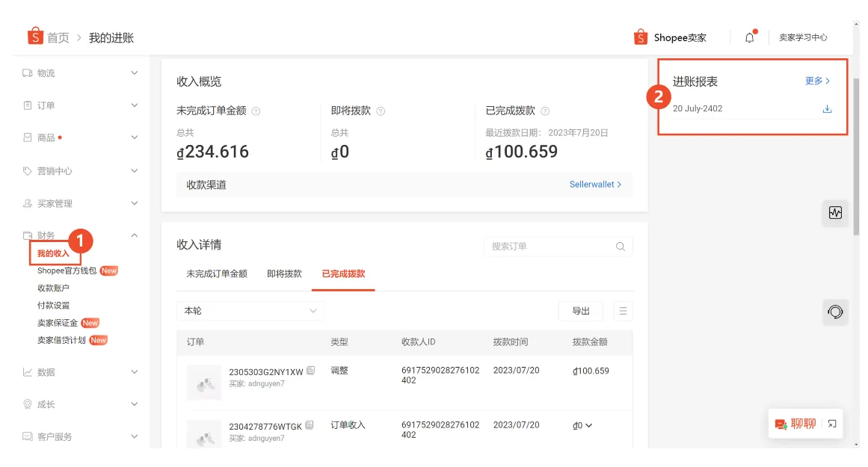Click the Shopee logo beside 首页

34,36
